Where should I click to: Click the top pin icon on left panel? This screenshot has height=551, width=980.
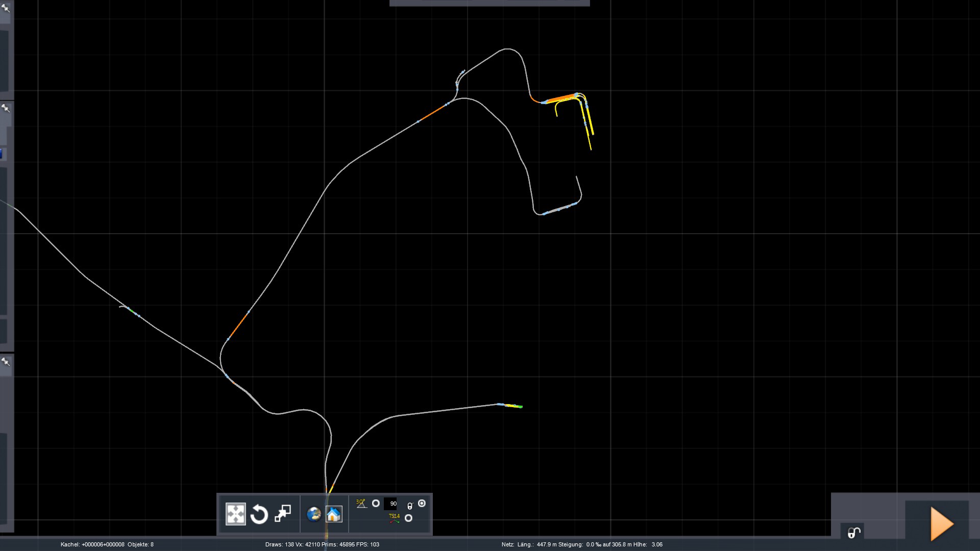[6, 8]
